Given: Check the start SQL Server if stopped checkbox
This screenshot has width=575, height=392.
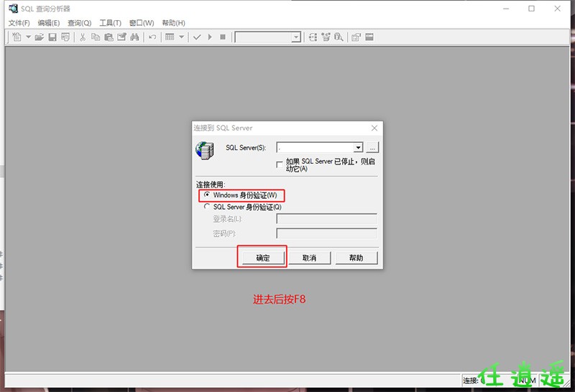Looking at the screenshot, I should tap(280, 164).
